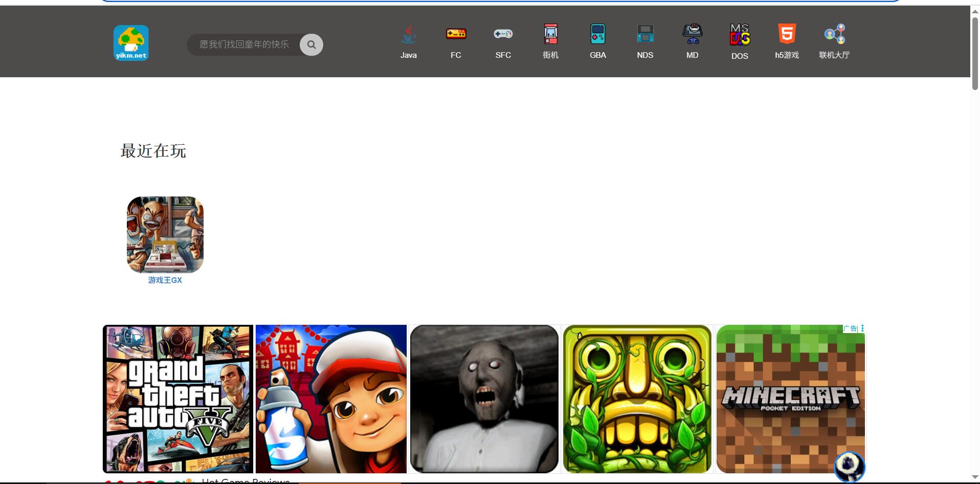Open the GBA handheld category icon

point(598,34)
